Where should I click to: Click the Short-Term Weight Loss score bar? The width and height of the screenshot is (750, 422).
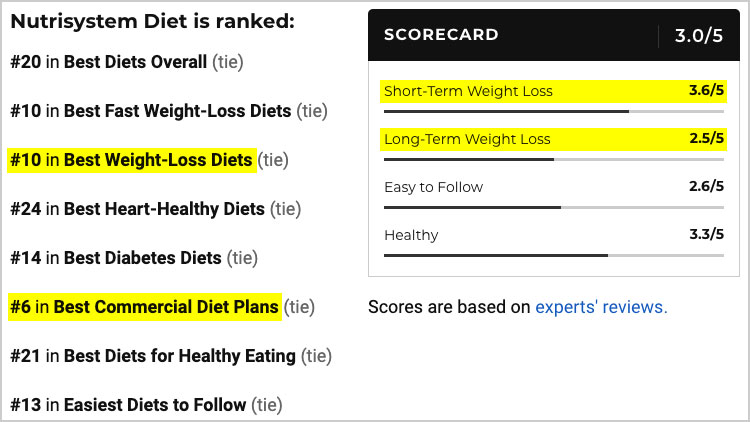coord(554,111)
